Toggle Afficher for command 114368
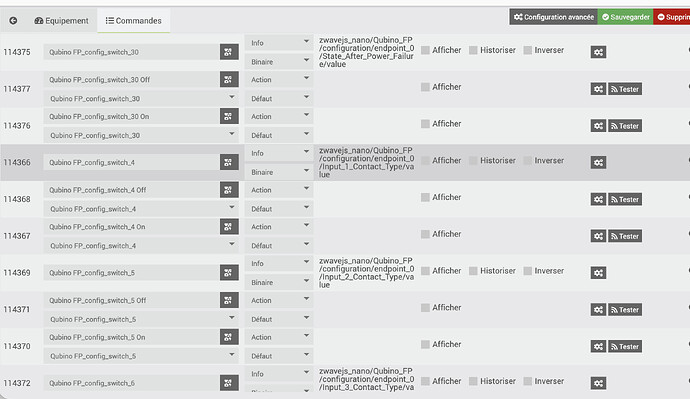Viewport: 690px width, 399px height. click(425, 198)
